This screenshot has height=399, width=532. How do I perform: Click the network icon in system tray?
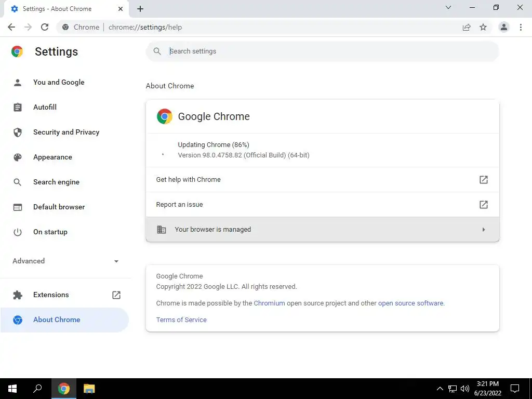pyautogui.click(x=453, y=389)
